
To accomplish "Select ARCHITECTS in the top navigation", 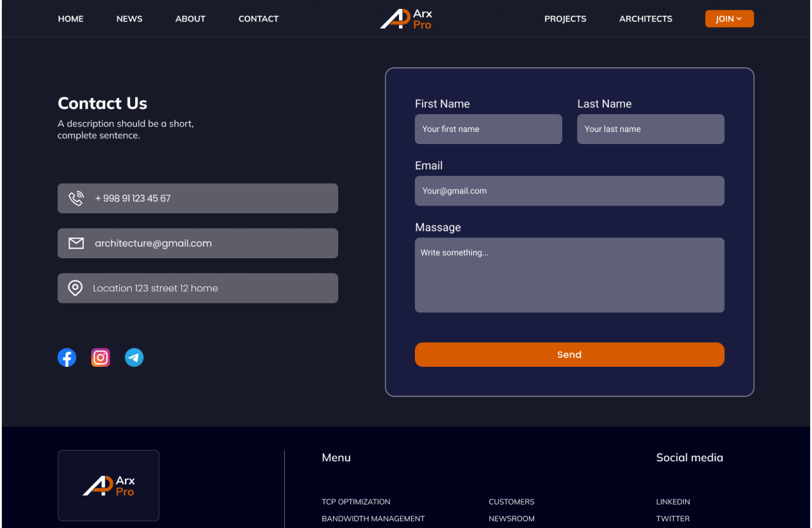I will (646, 19).
